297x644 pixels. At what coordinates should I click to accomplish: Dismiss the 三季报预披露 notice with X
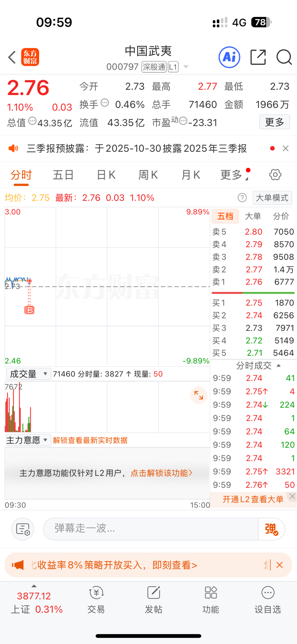tap(285, 149)
